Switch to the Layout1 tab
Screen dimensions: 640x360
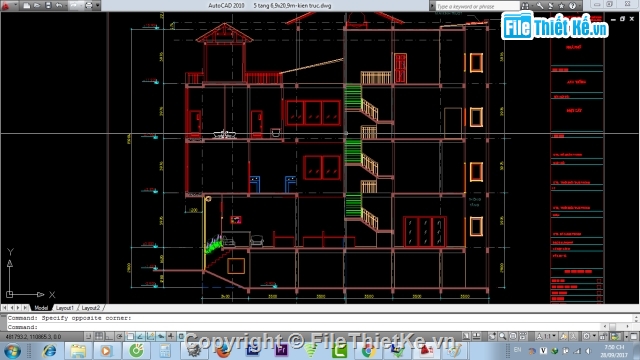(64, 308)
